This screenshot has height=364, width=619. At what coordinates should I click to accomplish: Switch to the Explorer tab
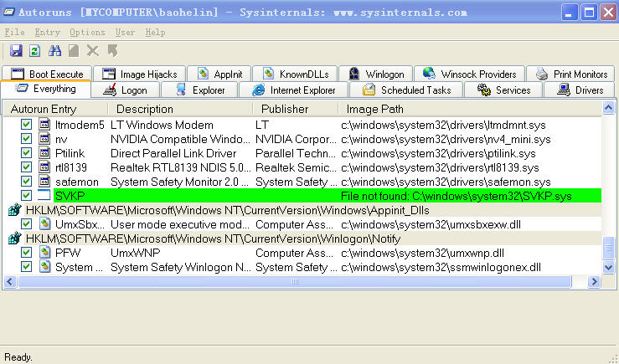(x=199, y=90)
